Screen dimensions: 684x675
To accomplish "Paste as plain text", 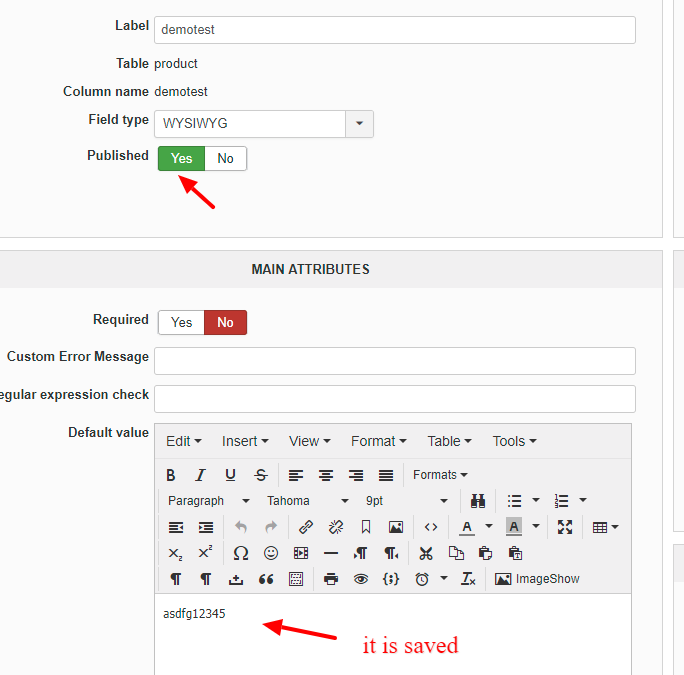I will (516, 553).
